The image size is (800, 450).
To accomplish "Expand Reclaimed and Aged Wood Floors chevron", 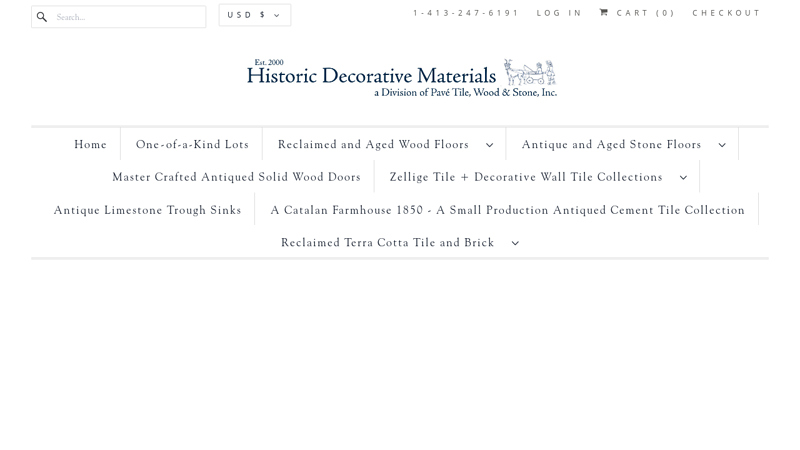I will tap(489, 145).
